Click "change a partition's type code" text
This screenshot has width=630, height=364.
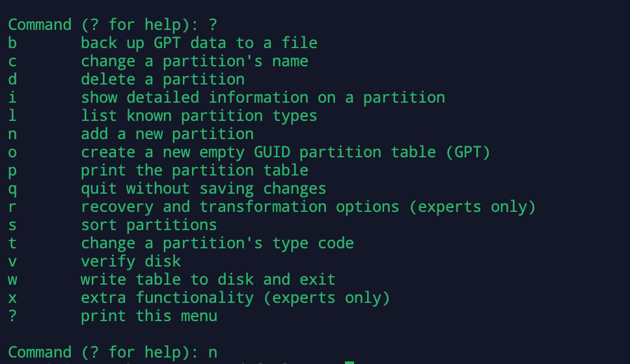[217, 243]
